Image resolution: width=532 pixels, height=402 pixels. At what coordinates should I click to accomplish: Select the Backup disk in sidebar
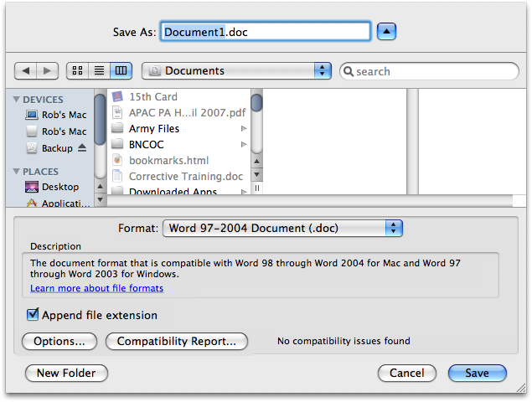tap(49, 148)
